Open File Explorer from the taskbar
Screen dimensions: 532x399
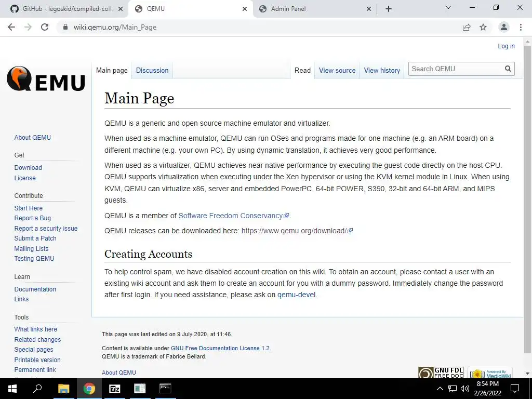point(63,389)
